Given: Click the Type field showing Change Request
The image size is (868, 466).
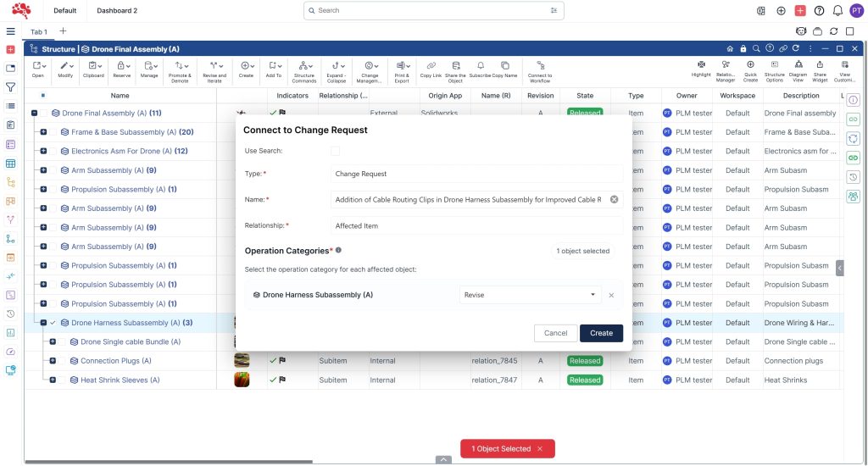Looking at the screenshot, I should (x=476, y=174).
